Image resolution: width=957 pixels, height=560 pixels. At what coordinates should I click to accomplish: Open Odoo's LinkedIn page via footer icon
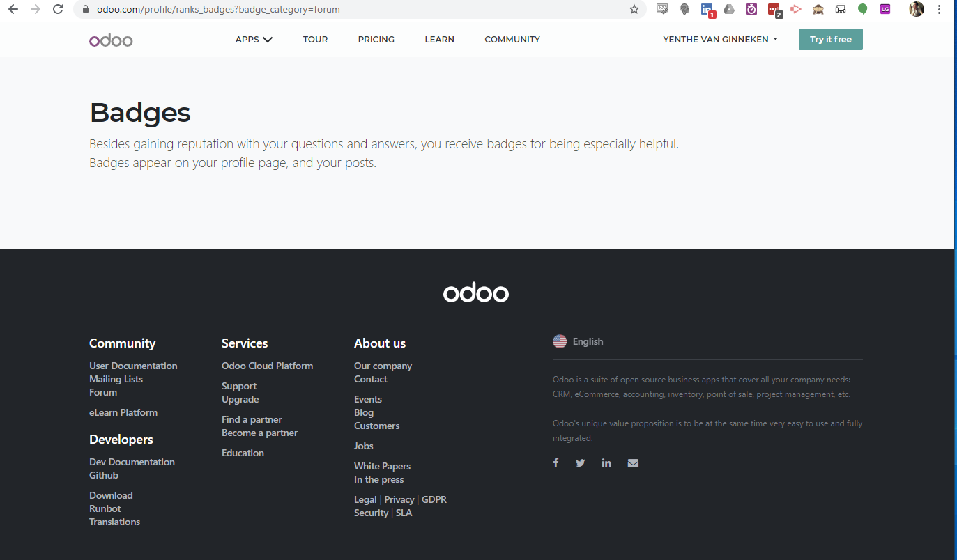pyautogui.click(x=606, y=462)
